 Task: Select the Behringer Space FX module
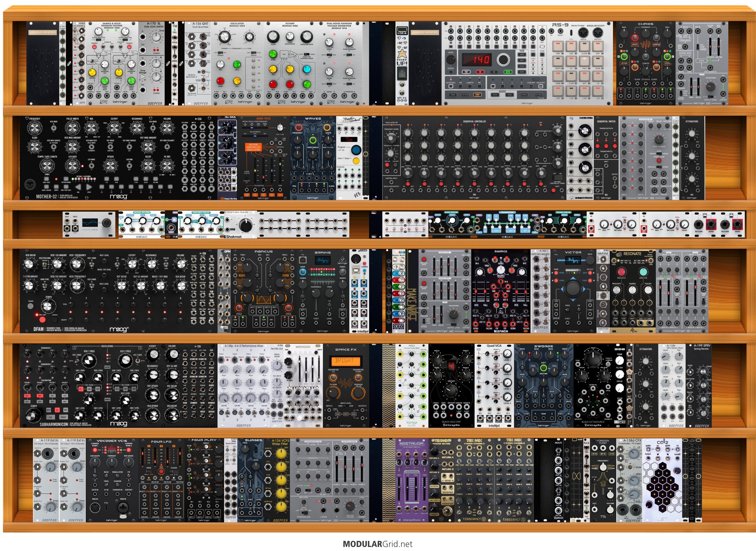[346, 386]
